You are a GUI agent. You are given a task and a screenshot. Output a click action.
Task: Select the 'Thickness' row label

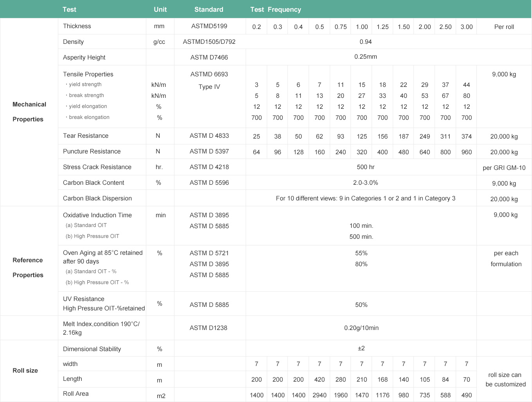77,26
